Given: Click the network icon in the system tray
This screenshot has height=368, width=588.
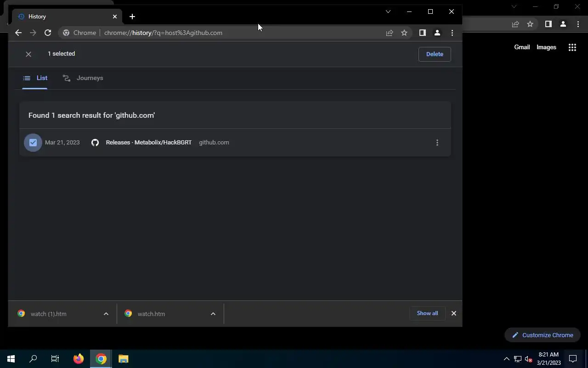Looking at the screenshot, I should pos(518,359).
